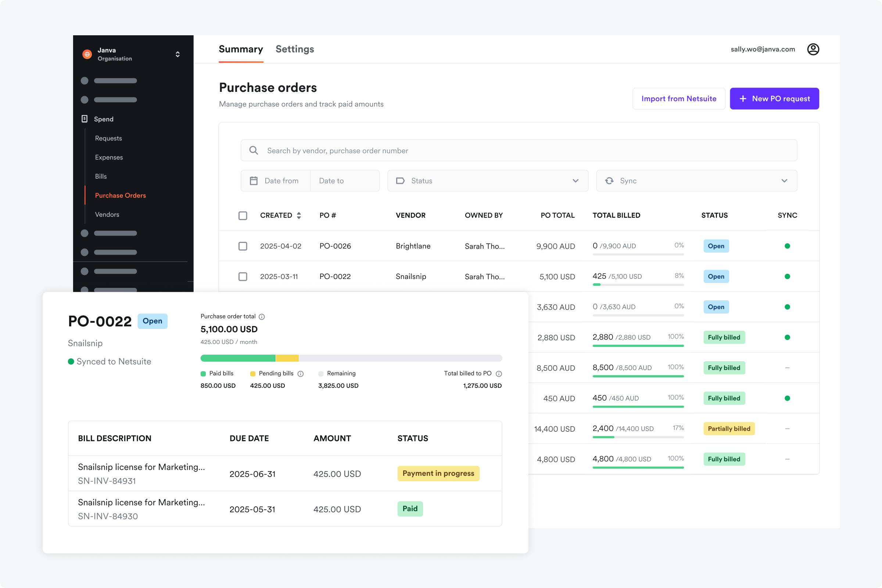Click the New PO request button

tap(774, 98)
